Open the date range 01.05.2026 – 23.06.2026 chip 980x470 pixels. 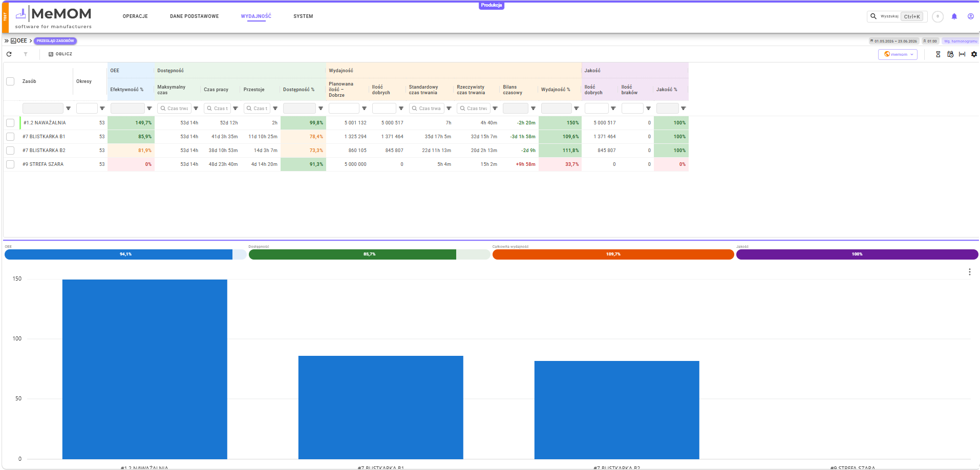[893, 41]
